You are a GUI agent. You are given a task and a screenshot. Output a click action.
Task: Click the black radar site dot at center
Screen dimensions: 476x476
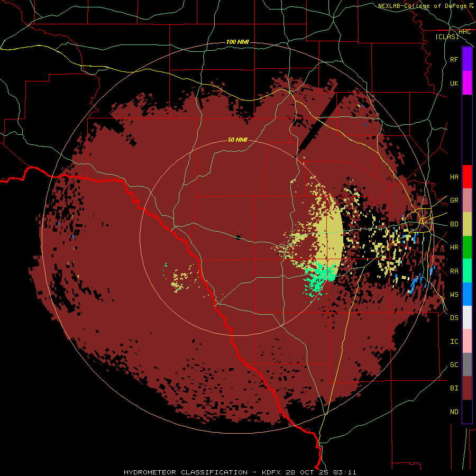239,237
